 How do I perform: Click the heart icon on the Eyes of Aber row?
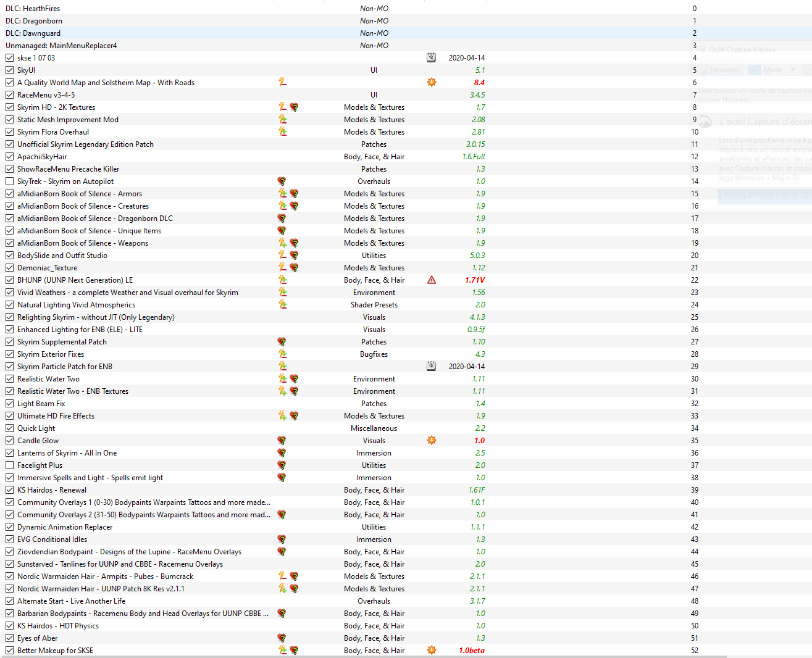pos(282,638)
